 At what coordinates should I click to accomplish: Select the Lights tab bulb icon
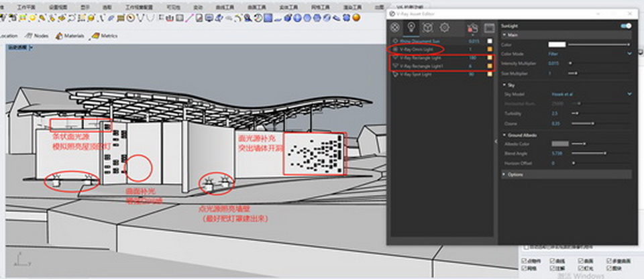412,27
